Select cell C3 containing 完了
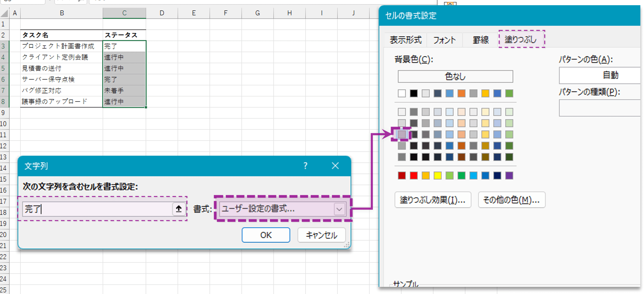 coord(124,46)
